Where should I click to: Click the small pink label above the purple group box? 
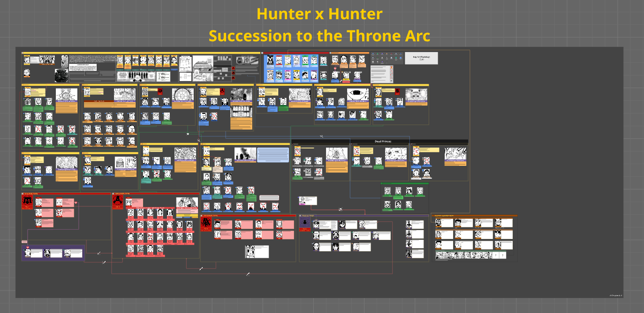coord(24,242)
